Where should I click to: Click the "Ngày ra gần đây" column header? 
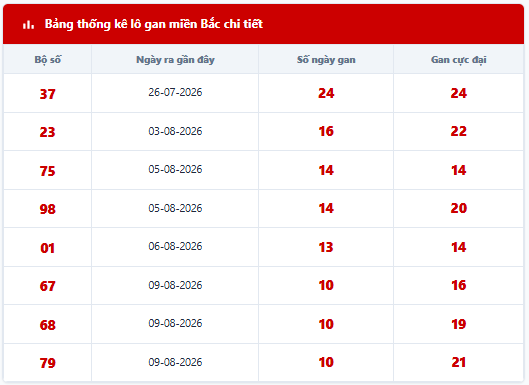(175, 60)
